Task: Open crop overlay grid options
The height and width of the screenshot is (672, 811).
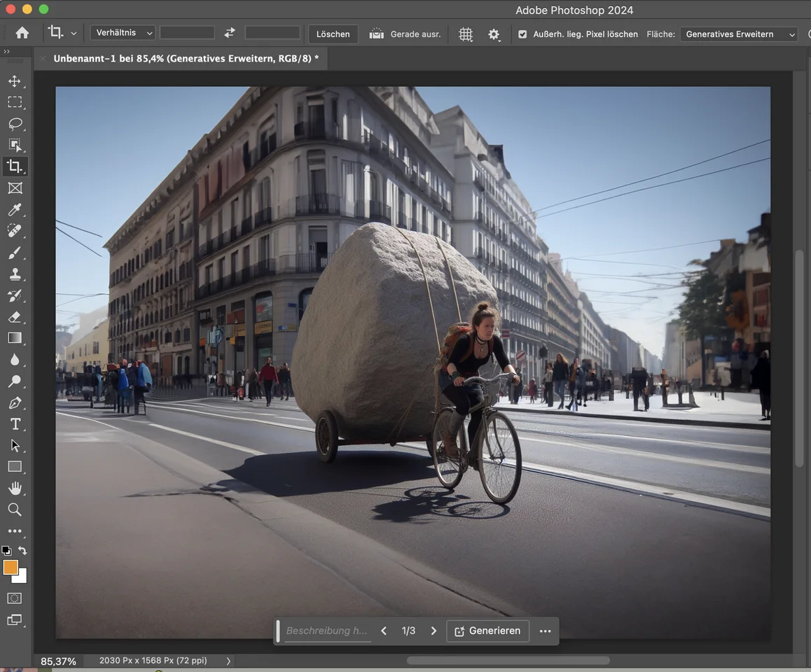Action: point(466,34)
